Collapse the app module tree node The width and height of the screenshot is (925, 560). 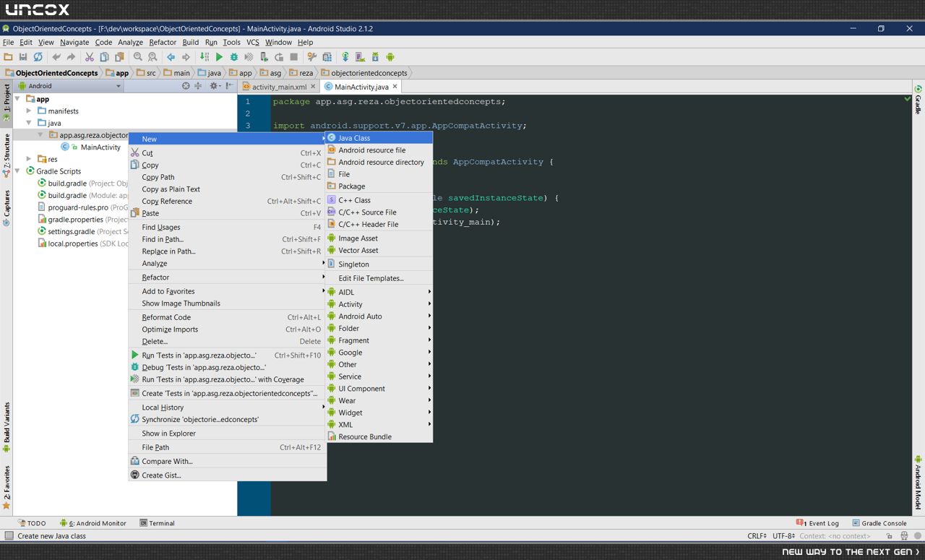coord(18,99)
